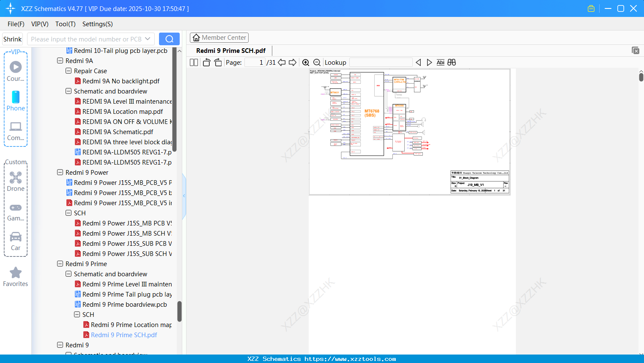
Task: Open Redmi 9A No backlight.pdf
Action: 121,81
